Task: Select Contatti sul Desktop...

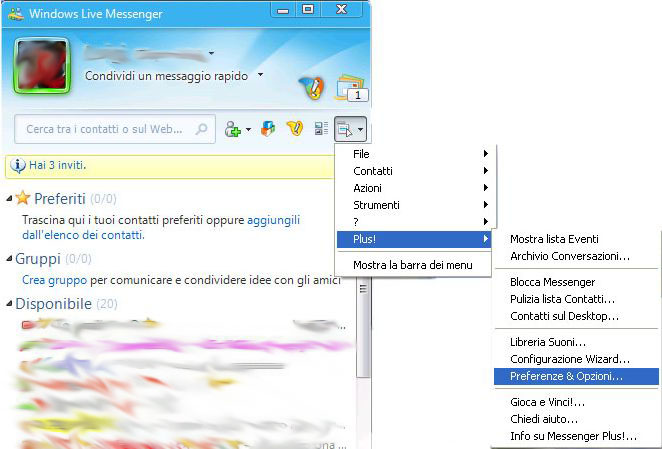Action: click(576, 316)
